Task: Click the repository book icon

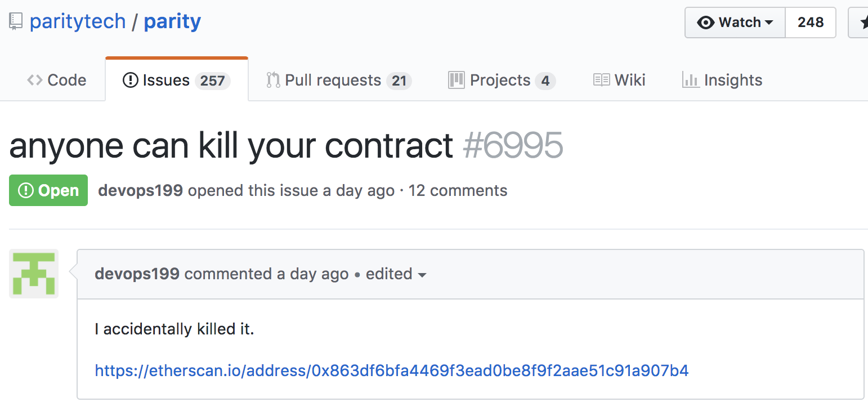Action: tap(16, 22)
